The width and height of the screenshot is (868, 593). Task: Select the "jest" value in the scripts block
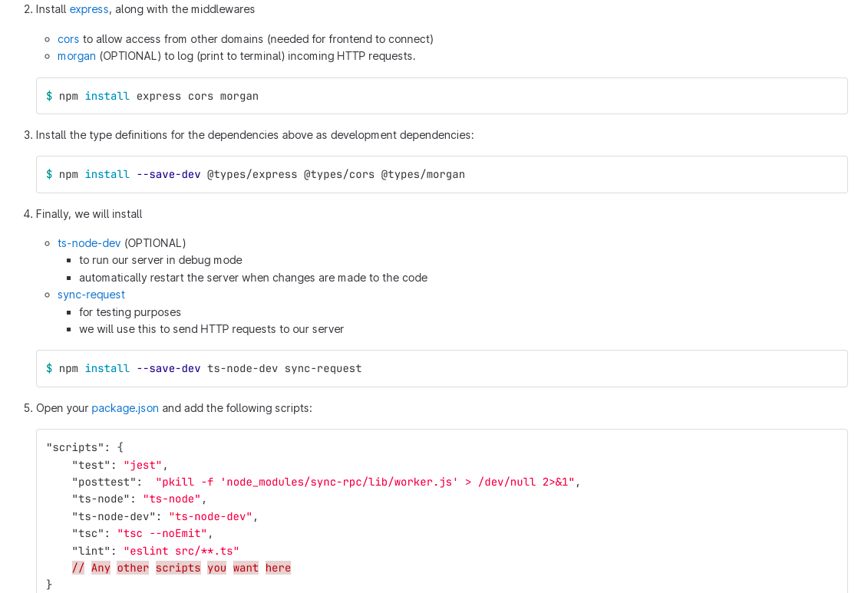[x=143, y=465]
